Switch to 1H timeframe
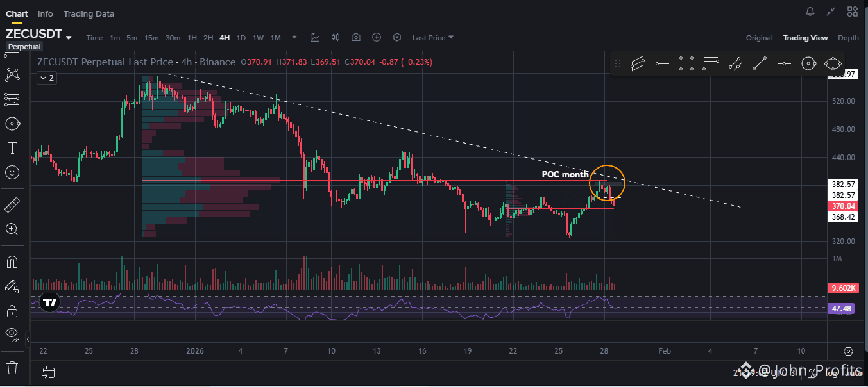Screen dimensions: 868x387 pos(192,38)
